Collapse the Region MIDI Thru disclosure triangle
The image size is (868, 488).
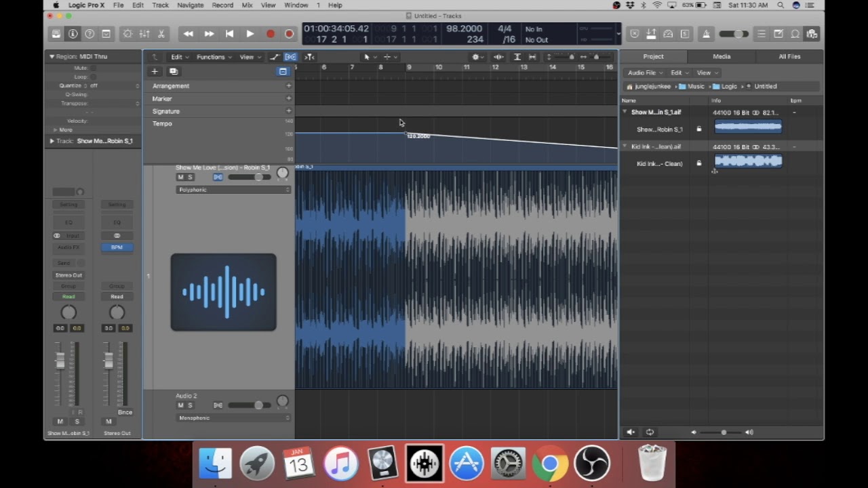(52, 56)
